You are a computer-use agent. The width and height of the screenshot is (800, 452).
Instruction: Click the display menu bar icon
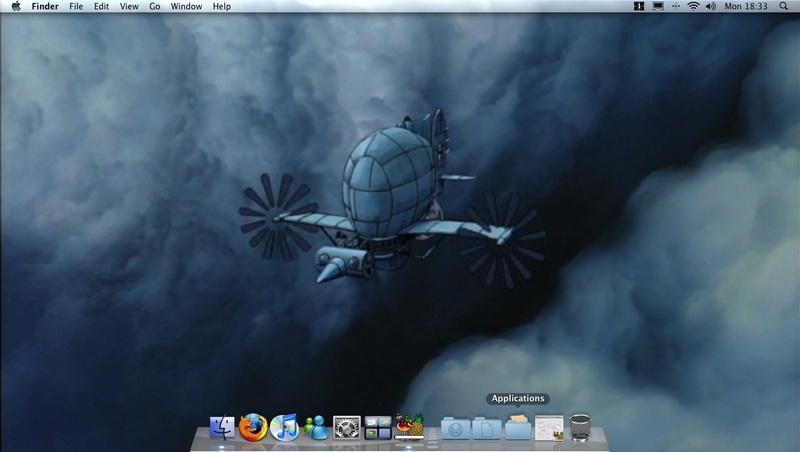click(658, 6)
